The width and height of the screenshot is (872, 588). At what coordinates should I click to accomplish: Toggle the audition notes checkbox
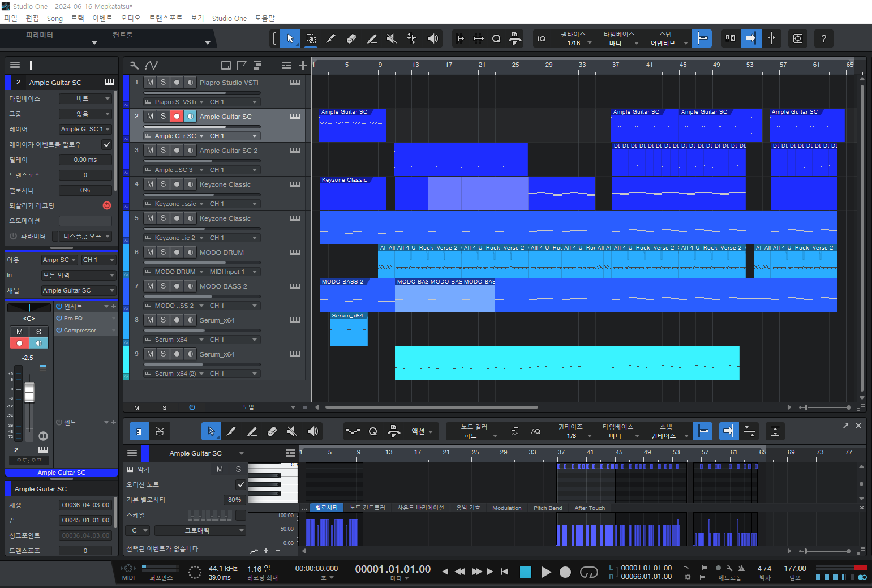tap(241, 484)
